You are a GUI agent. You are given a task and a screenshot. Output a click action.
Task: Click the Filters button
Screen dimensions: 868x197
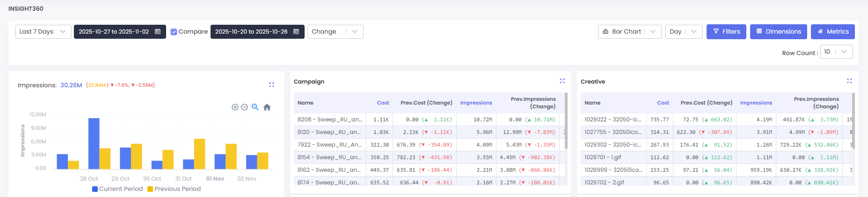pyautogui.click(x=726, y=32)
